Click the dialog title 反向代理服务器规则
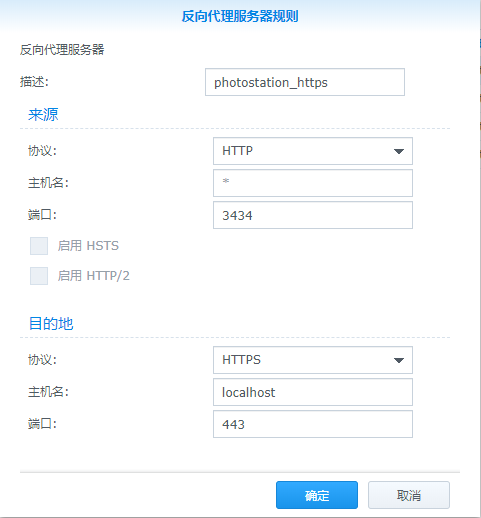Screen dimensions: 481x518 pos(240,16)
